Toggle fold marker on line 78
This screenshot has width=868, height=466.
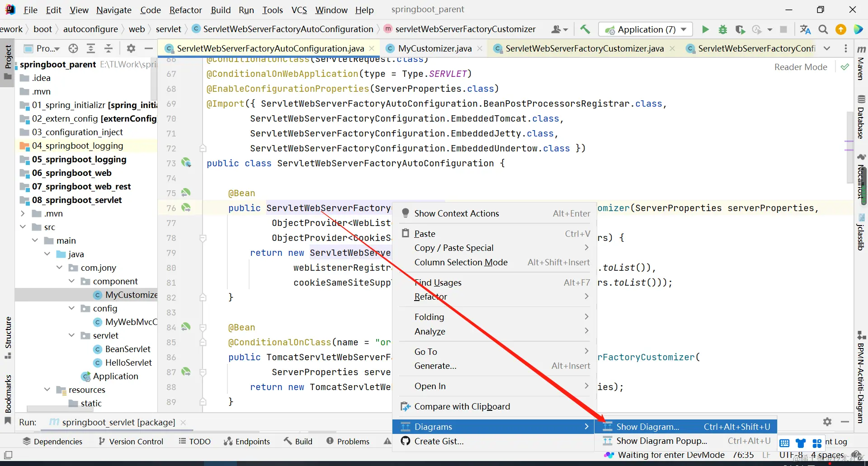point(203,238)
